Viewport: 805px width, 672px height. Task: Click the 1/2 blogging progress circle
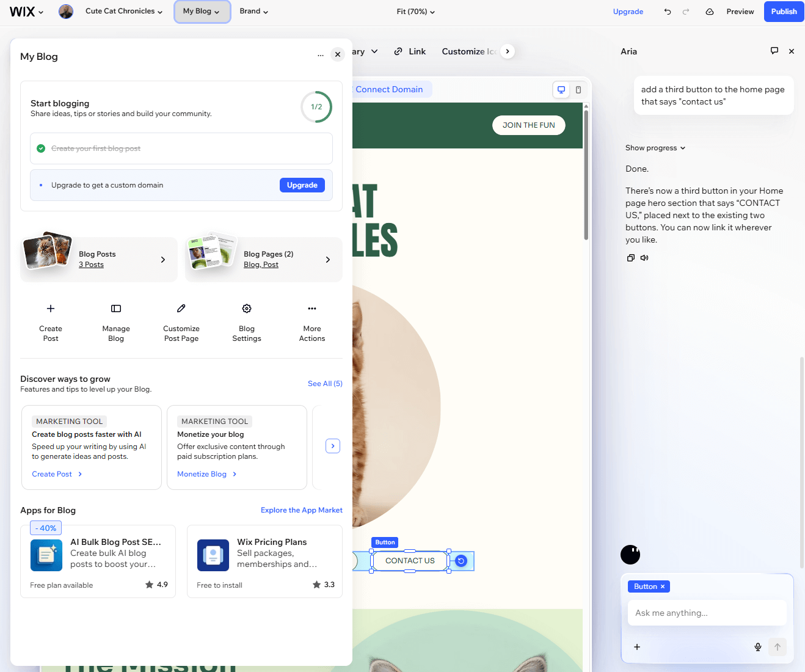pyautogui.click(x=316, y=107)
